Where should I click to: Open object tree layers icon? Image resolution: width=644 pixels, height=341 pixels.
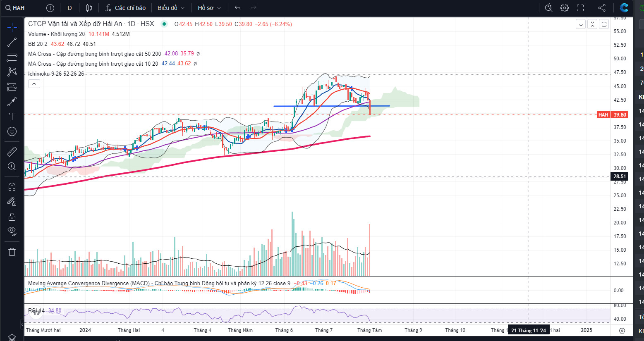pyautogui.click(x=12, y=337)
